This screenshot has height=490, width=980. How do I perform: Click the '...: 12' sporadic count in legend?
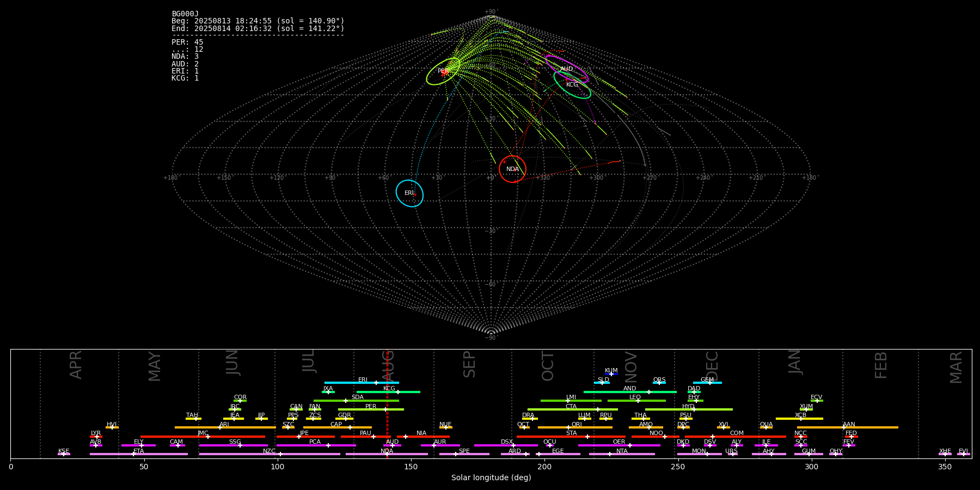(187, 49)
